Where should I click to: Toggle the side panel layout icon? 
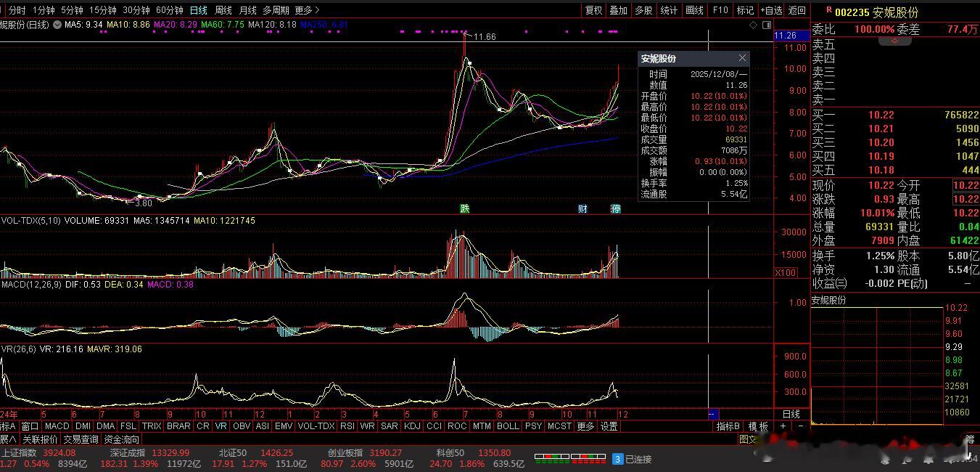(767, 25)
